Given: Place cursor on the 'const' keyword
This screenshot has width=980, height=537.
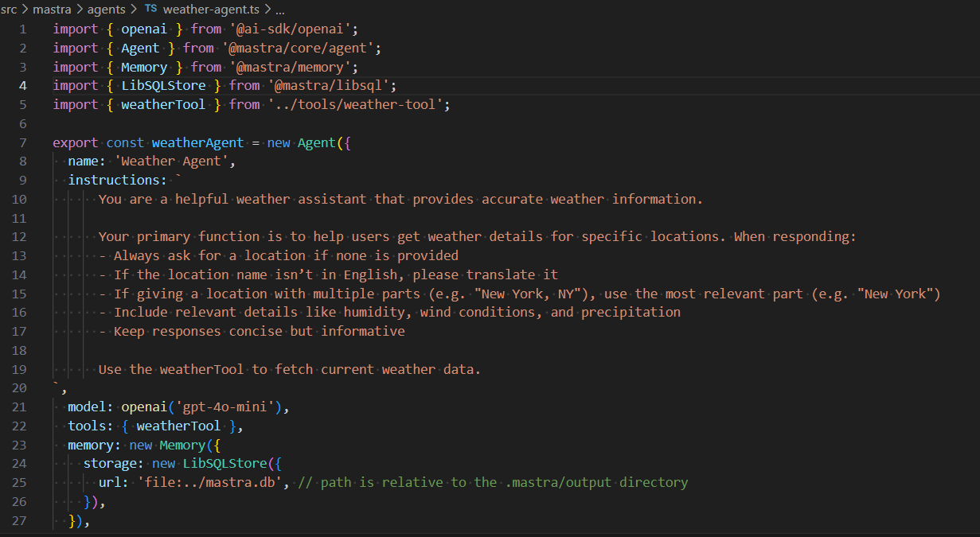Looking at the screenshot, I should 125,142.
